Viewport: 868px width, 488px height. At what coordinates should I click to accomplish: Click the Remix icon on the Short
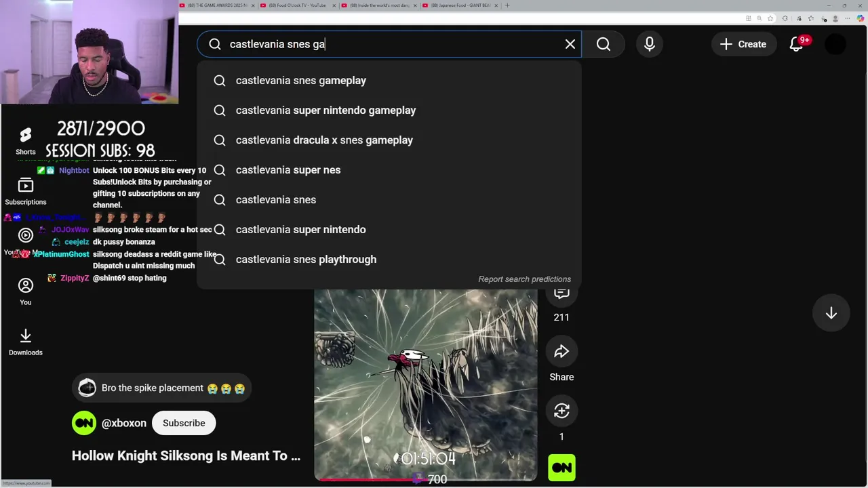click(x=561, y=411)
